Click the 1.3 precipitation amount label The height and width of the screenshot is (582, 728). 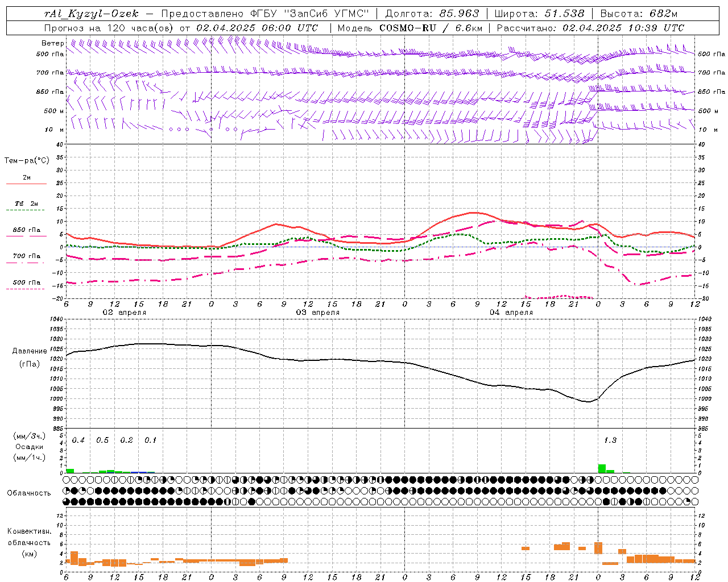coord(610,440)
